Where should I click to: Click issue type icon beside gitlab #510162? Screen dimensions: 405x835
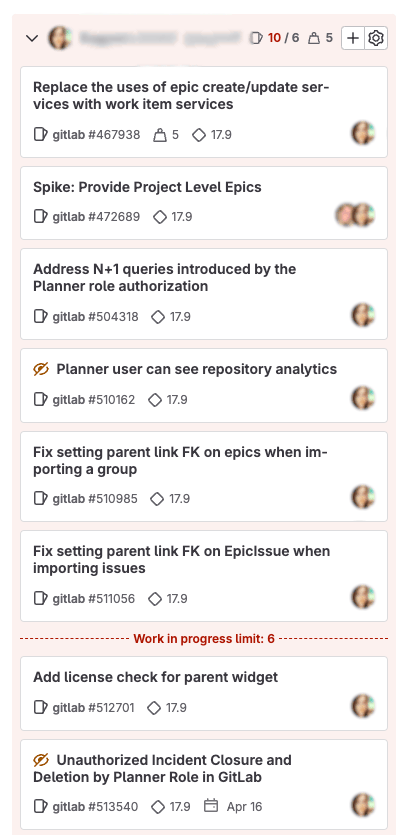pos(40,399)
